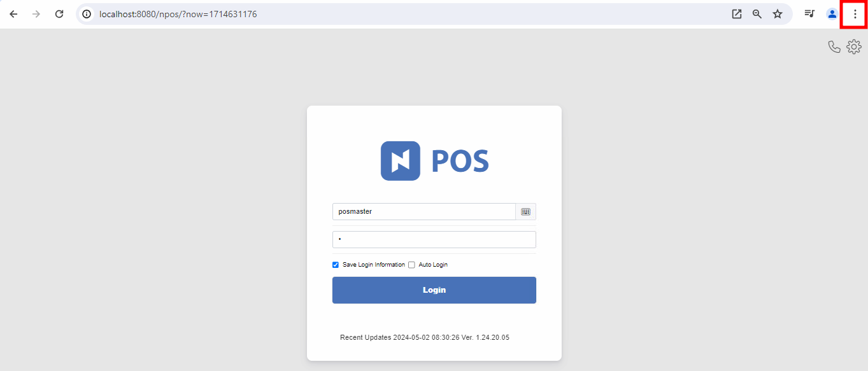The height and width of the screenshot is (371, 868).
Task: Enable Auto Login
Action: tap(411, 265)
